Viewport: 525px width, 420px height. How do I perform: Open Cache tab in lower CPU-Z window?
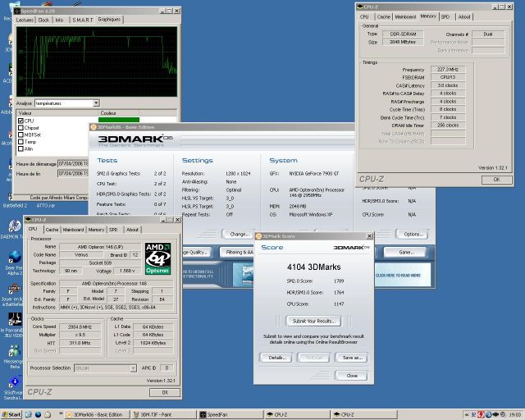click(52, 230)
